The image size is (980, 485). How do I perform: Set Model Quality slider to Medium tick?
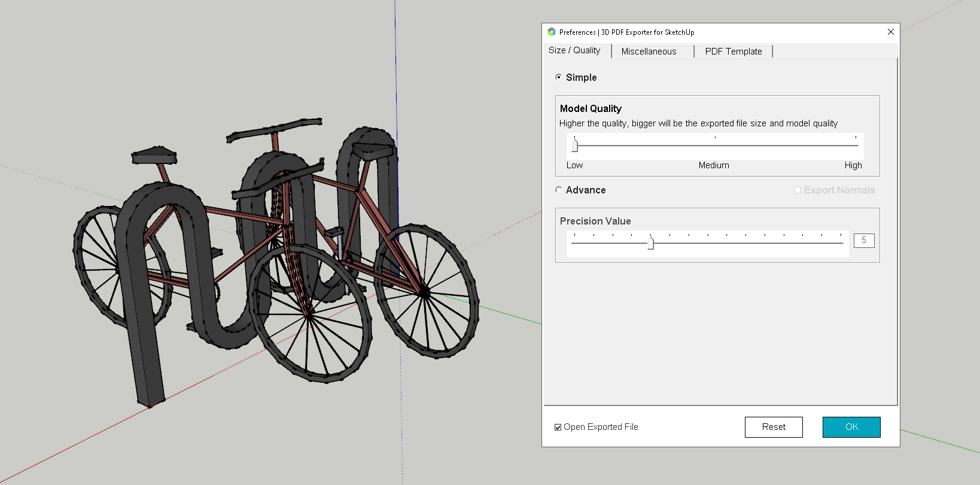pos(715,145)
